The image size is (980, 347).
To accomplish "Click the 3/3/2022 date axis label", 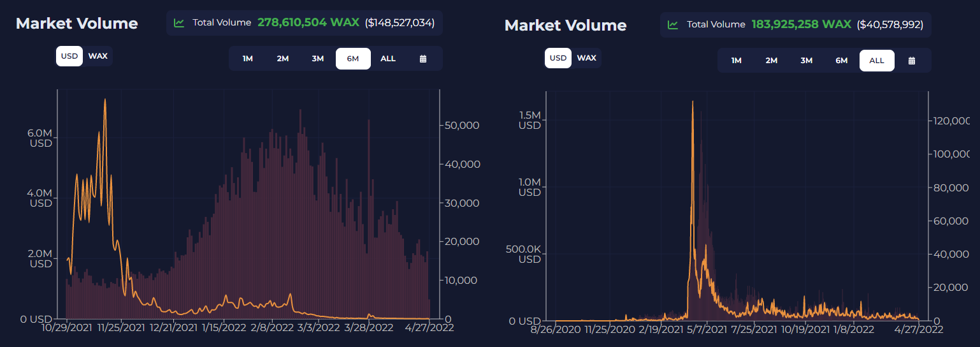I will pyautogui.click(x=319, y=327).
